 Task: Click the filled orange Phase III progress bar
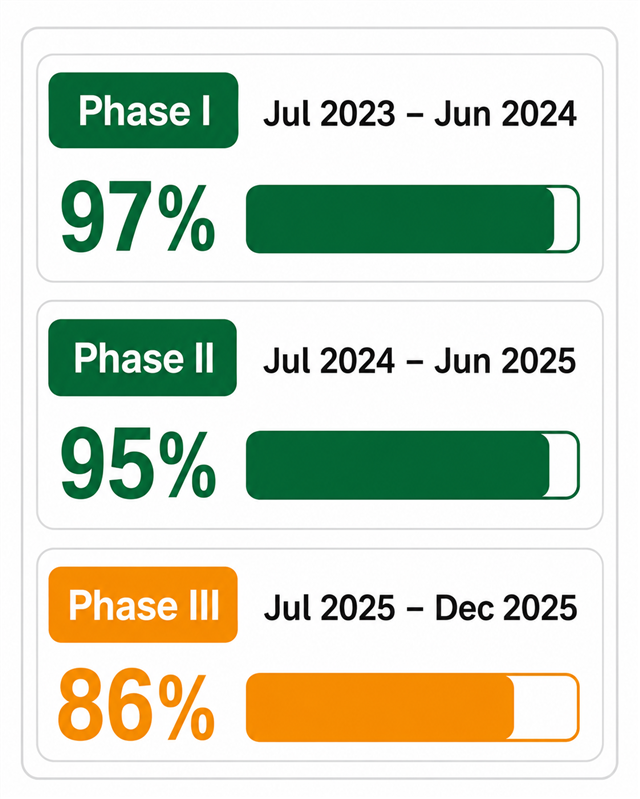[x=380, y=707]
